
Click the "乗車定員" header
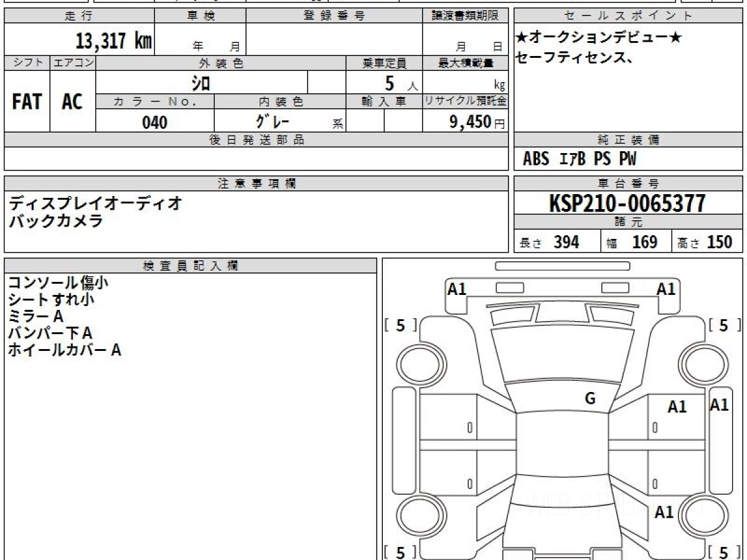coord(384,63)
